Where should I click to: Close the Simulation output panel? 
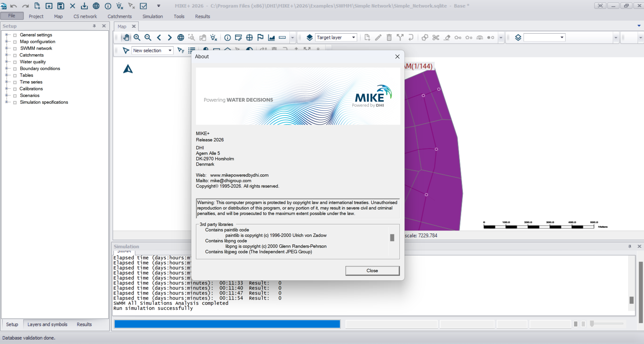(639, 246)
